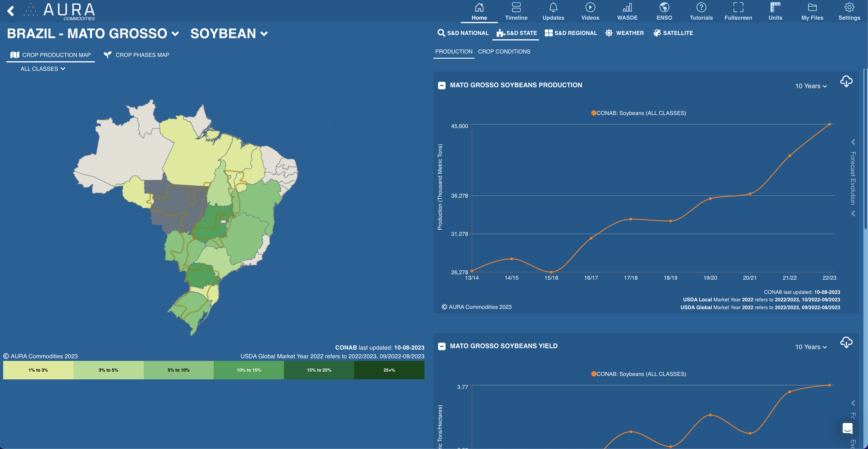The width and height of the screenshot is (868, 449).
Task: Click the back arrow beside AURA logo
Action: [x=11, y=11]
